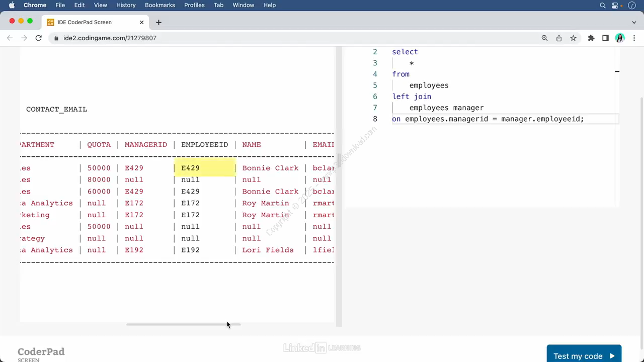Toggle the Chrome side panel
The image size is (644, 362).
pyautogui.click(x=605, y=38)
